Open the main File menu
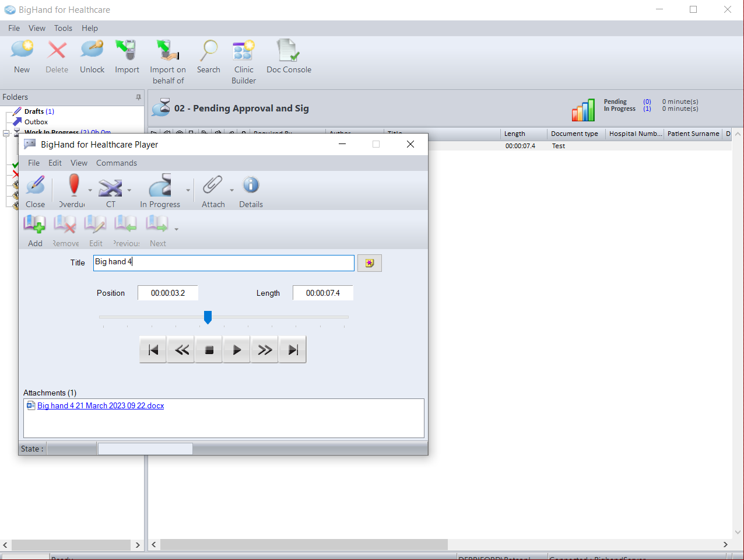 pyautogui.click(x=14, y=28)
